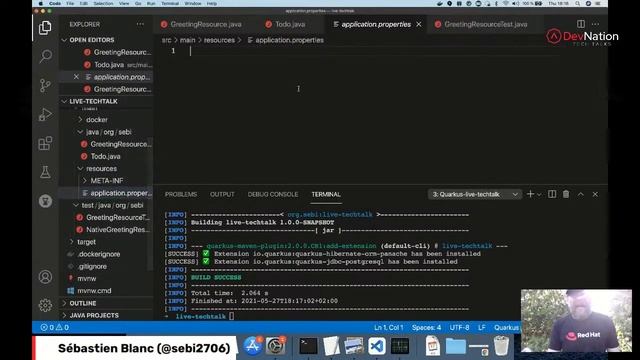640x360 pixels.
Task: Open the .gitignore file
Action: tap(92, 267)
